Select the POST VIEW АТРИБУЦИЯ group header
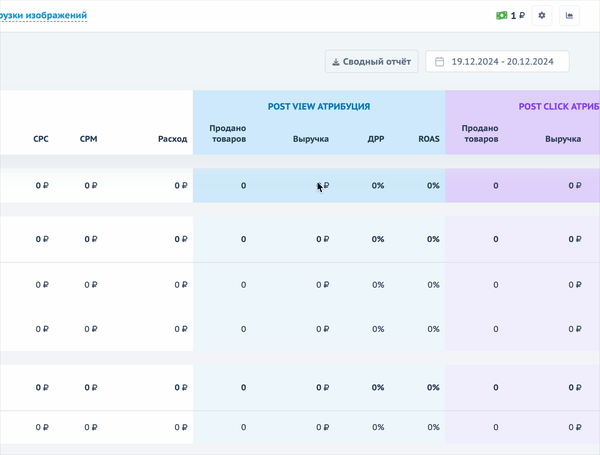This screenshot has width=600, height=455. point(318,106)
